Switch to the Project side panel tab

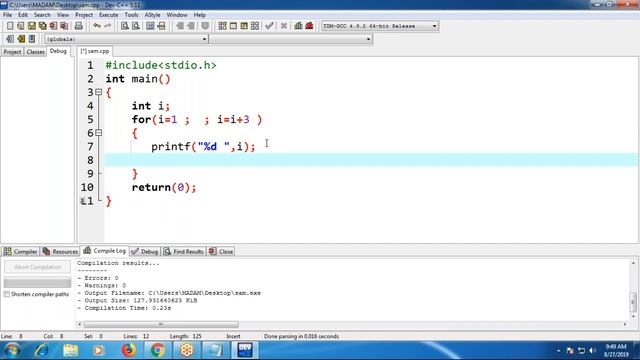[x=12, y=52]
